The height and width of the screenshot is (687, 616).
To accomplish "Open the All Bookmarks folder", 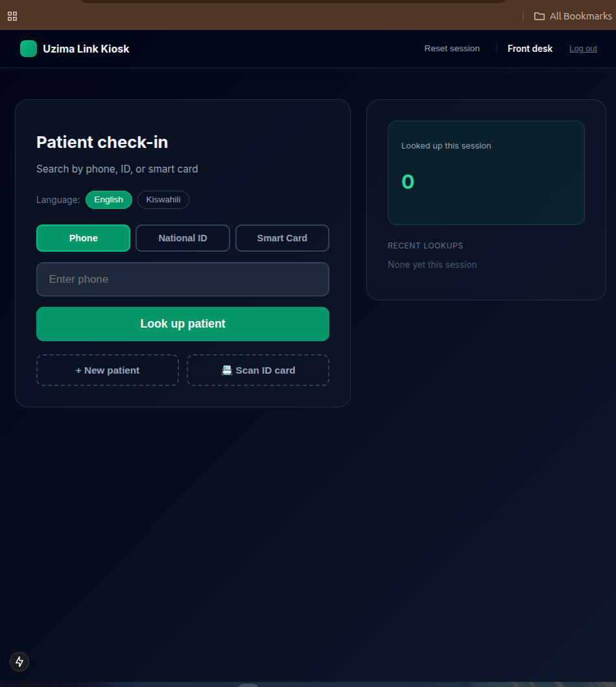I will [x=573, y=16].
